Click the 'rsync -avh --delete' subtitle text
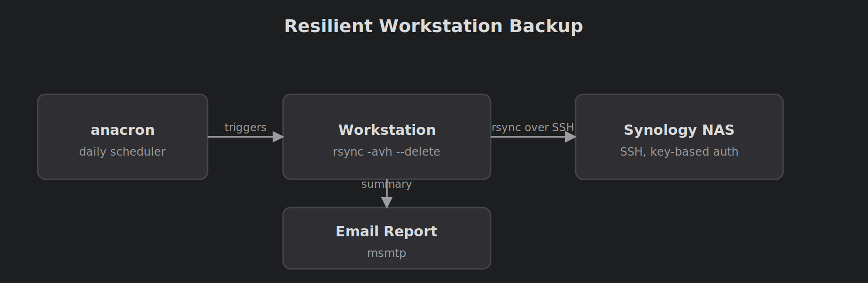 coord(386,152)
